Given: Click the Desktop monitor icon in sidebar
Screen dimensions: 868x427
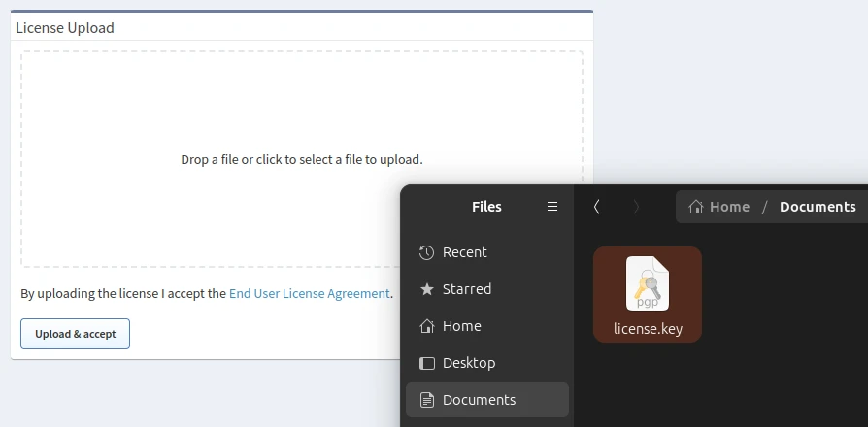Looking at the screenshot, I should coord(426,363).
